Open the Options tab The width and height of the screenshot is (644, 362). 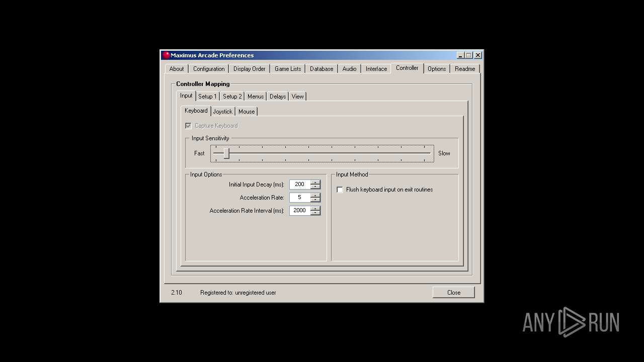click(437, 69)
